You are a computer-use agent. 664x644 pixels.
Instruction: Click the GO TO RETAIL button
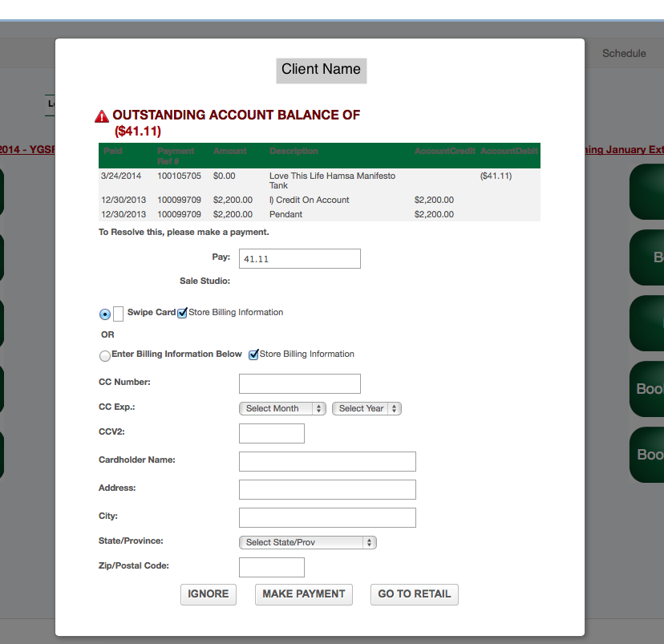(x=414, y=594)
